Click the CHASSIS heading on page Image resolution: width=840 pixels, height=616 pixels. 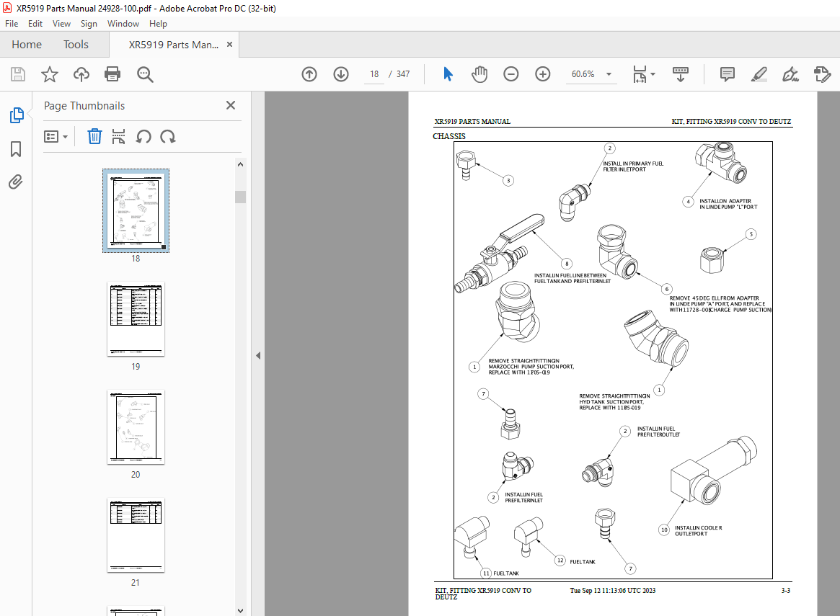pyautogui.click(x=449, y=136)
